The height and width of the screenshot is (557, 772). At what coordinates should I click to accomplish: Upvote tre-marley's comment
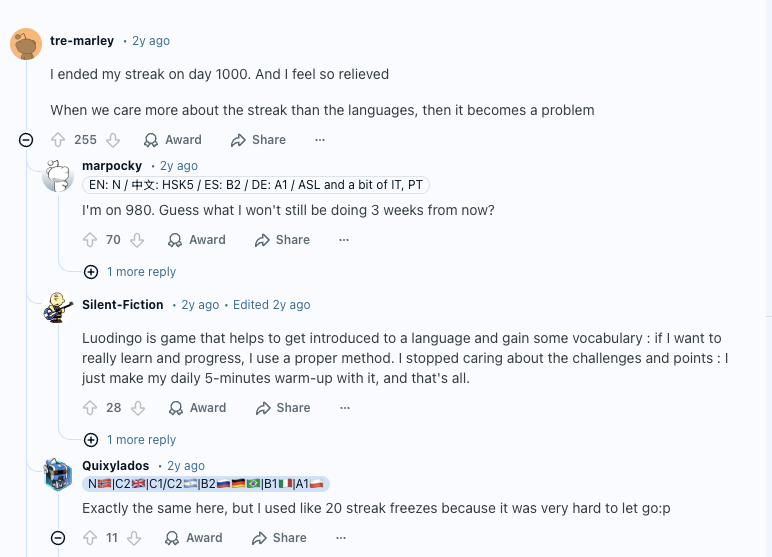coord(58,140)
